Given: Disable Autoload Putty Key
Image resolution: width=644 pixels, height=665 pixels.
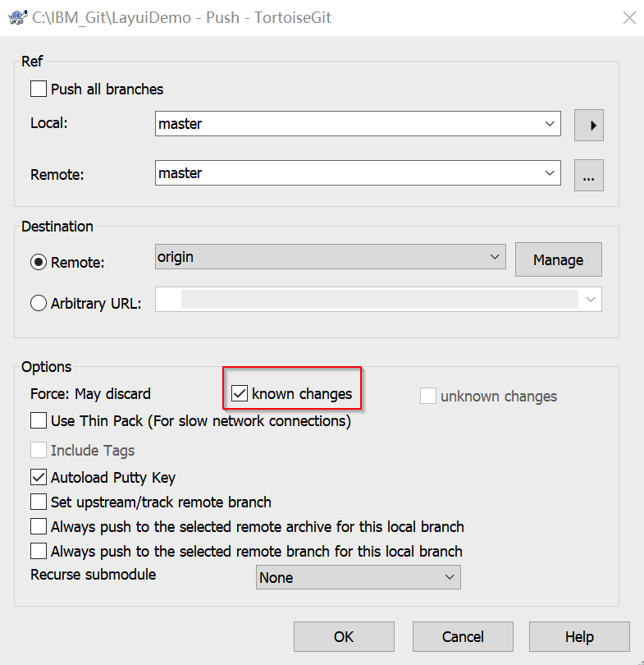Looking at the screenshot, I should point(39,477).
